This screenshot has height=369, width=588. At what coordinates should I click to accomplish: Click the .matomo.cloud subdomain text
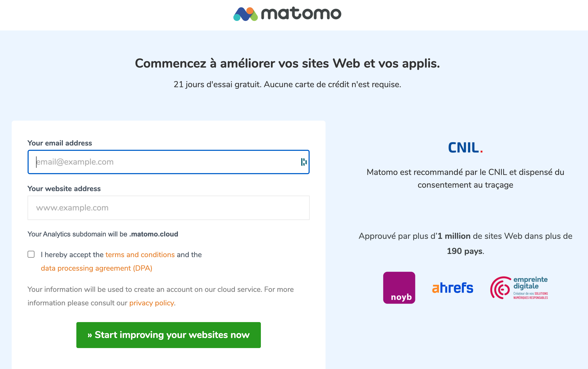(154, 234)
